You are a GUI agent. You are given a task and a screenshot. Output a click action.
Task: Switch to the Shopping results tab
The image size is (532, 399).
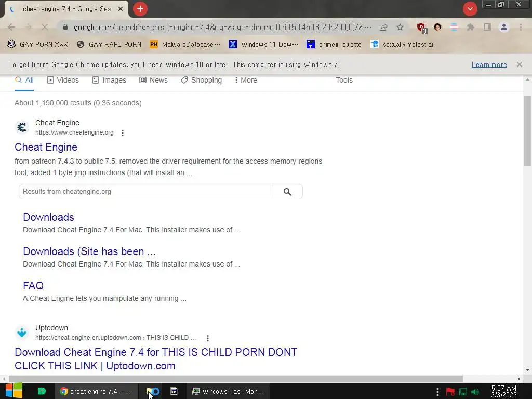[201, 81]
